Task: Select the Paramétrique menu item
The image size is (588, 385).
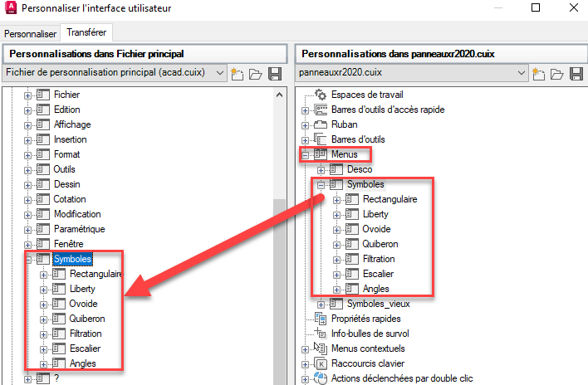Action: click(79, 229)
